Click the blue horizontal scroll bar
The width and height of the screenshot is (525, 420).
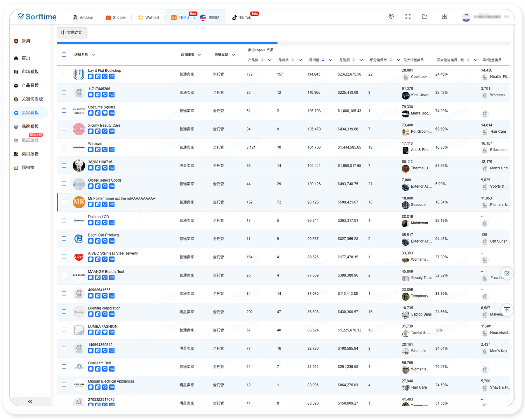167,43
